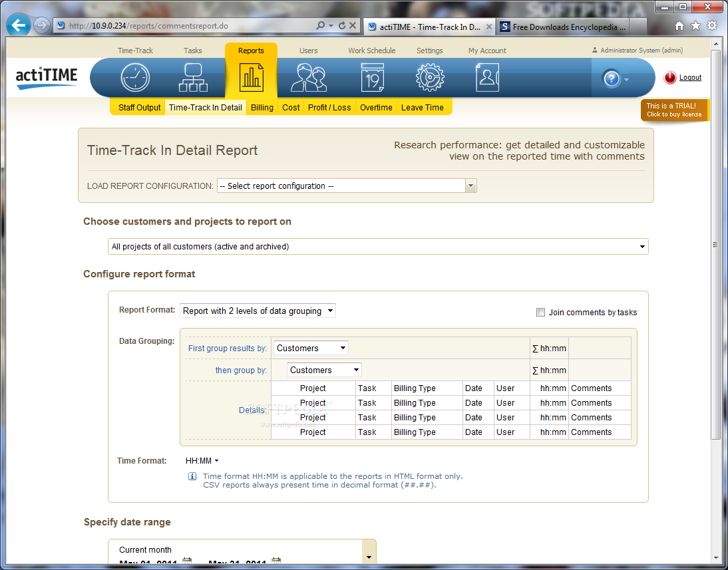Open the Report Format dropdown
This screenshot has width=728, height=570.
(x=258, y=311)
